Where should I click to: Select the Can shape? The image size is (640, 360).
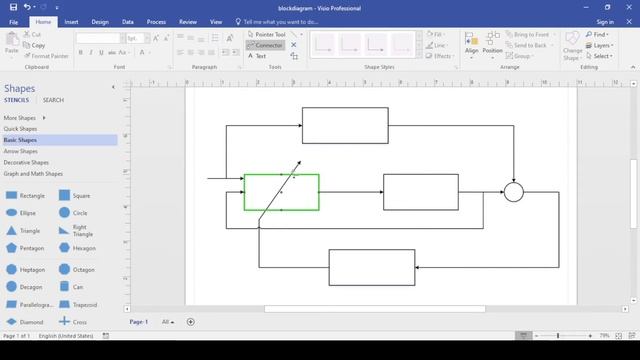[71, 287]
